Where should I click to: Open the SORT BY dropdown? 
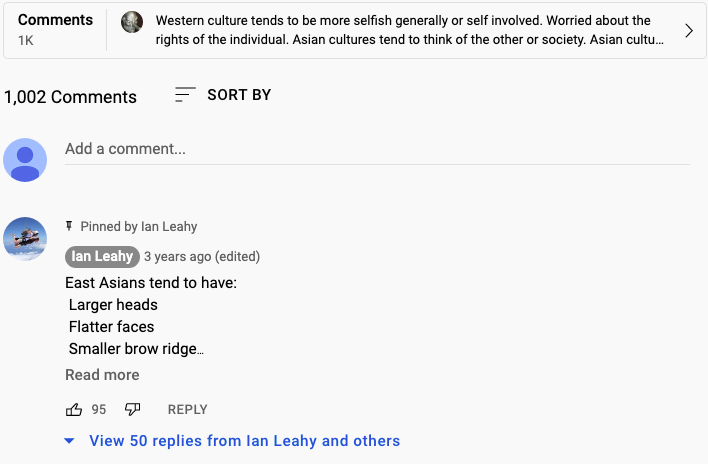click(x=238, y=95)
